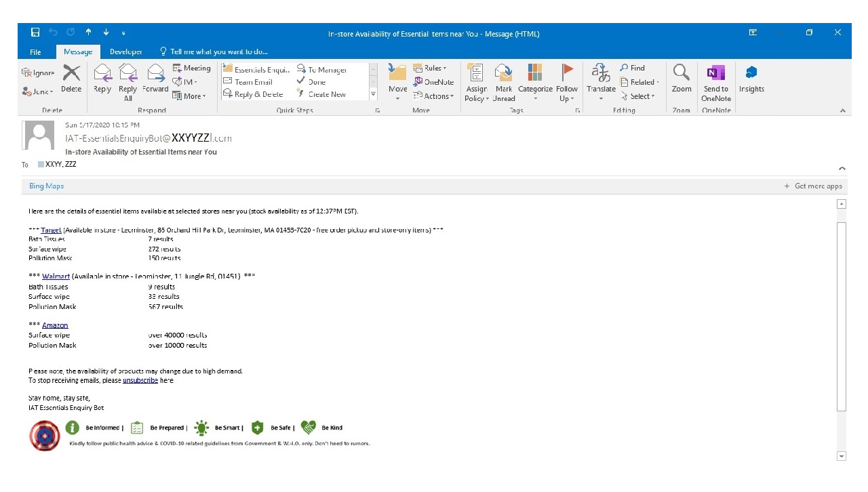
Task: Open the Select dropdown
Action: click(638, 96)
